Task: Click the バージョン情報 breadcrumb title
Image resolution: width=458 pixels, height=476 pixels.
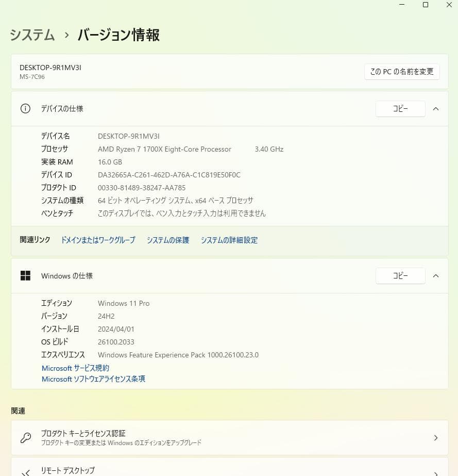Action: (x=118, y=35)
